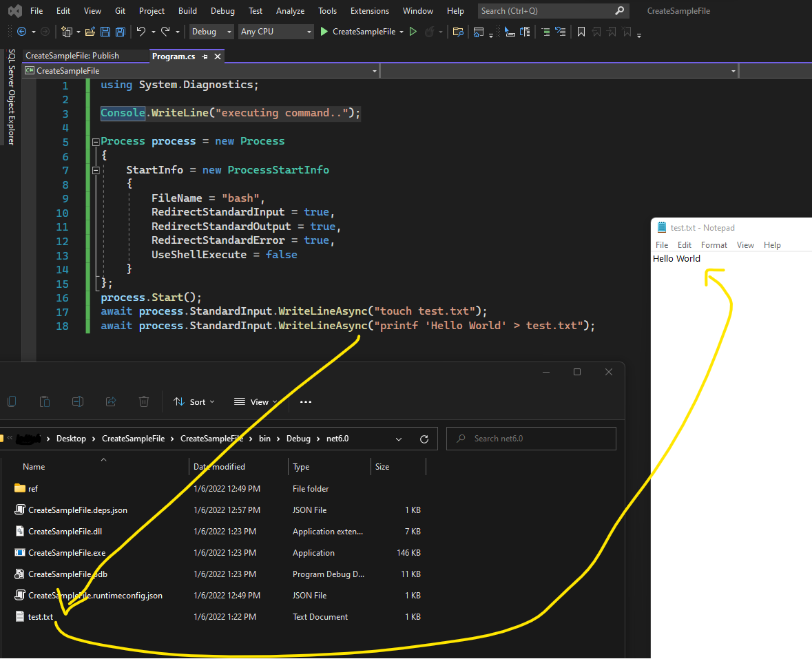Click the Delete trash icon in Explorer
Screen dimensions: 812x659
click(x=143, y=401)
